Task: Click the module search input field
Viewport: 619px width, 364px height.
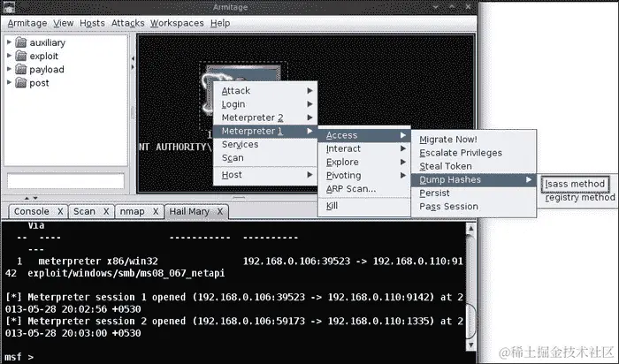Action: pos(65,181)
